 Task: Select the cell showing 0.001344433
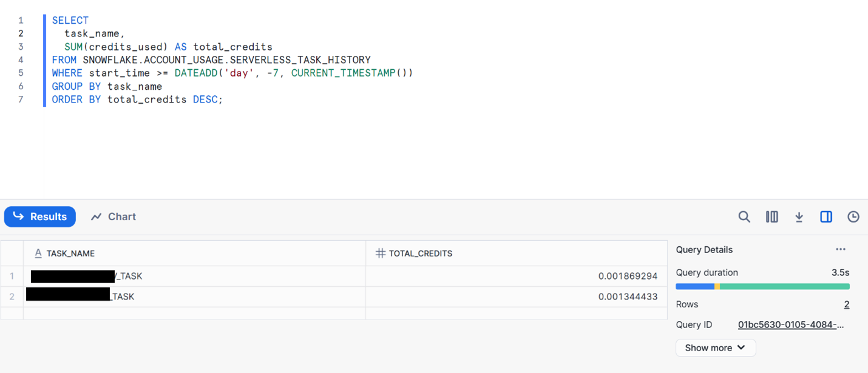[x=627, y=297]
